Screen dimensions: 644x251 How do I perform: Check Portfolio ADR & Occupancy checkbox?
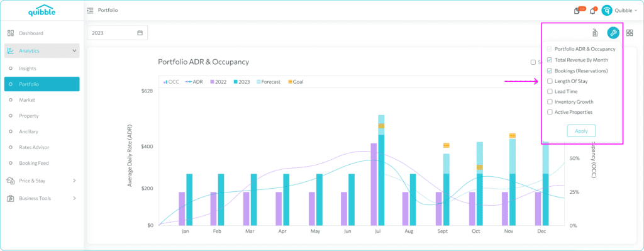tap(550, 49)
